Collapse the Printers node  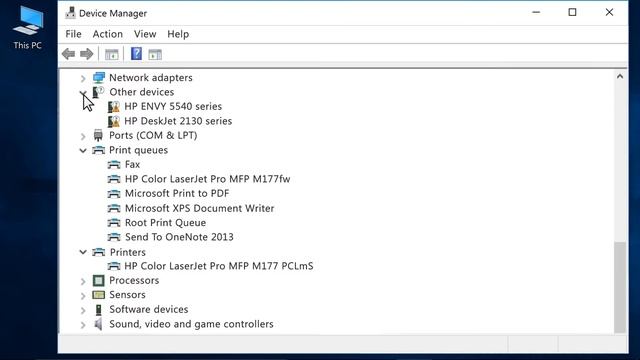tap(83, 252)
